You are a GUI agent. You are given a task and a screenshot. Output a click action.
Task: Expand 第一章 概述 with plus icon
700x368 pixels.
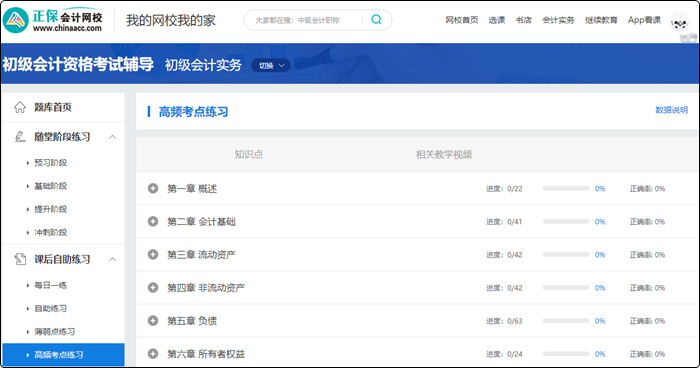[x=153, y=188]
